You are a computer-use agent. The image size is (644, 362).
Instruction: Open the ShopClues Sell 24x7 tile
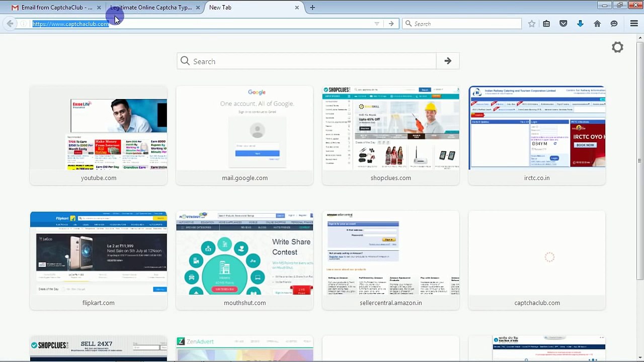tap(99, 349)
